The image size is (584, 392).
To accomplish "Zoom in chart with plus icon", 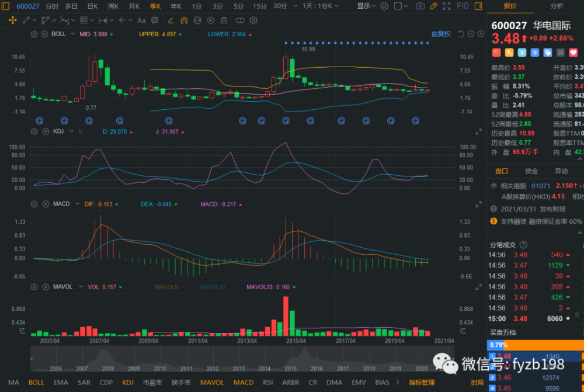I will (x=481, y=34).
